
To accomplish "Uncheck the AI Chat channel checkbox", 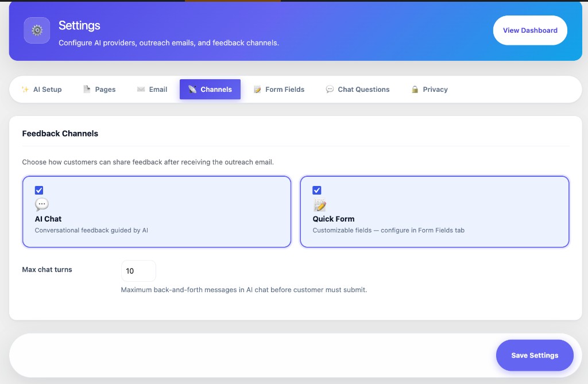I will [x=39, y=190].
